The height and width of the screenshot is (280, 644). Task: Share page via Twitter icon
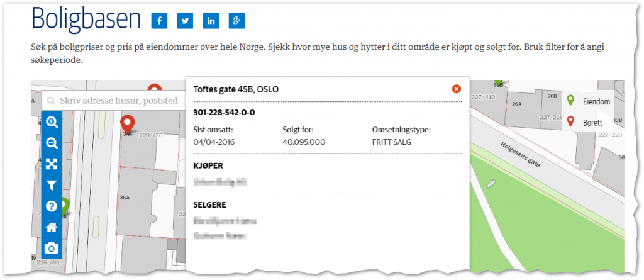pyautogui.click(x=186, y=21)
